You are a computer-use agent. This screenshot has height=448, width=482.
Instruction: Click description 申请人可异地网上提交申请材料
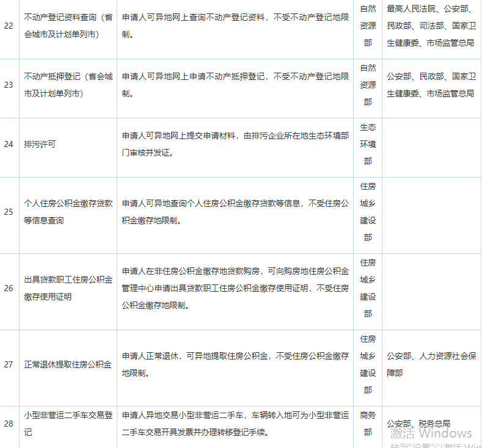[235, 144]
